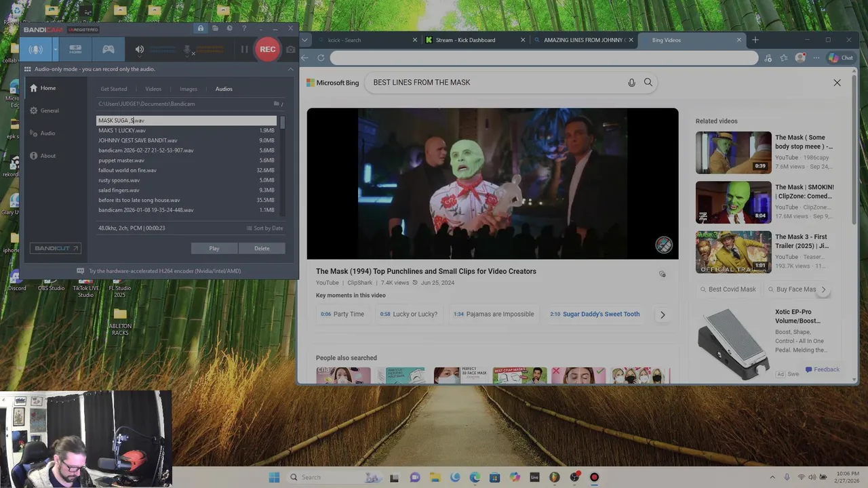Viewport: 868px width, 488px height.
Task: Open Windows Start menu
Action: click(274, 477)
